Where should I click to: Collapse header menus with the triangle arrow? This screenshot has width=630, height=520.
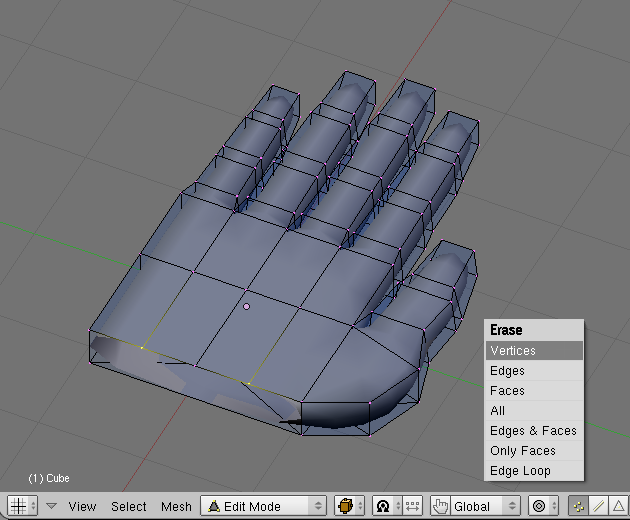(x=51, y=506)
